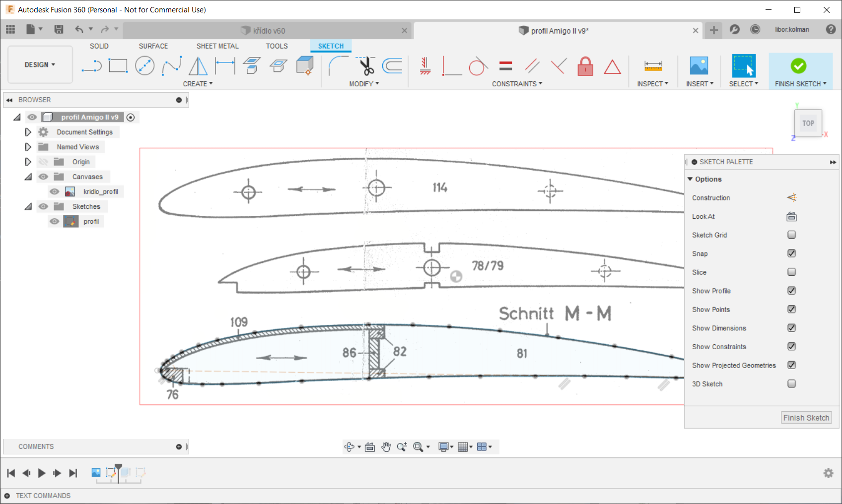Turn on the 3D Sketch checkbox

(791, 383)
